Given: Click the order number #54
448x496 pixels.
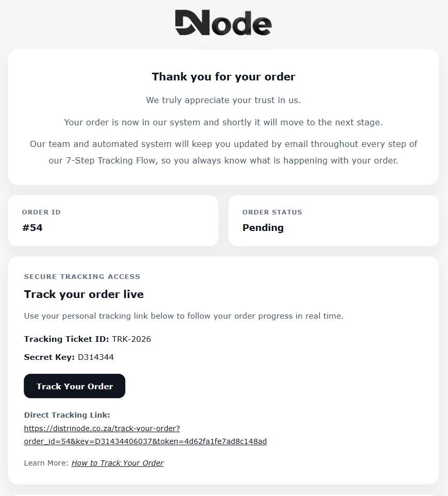Looking at the screenshot, I should [x=32, y=228].
